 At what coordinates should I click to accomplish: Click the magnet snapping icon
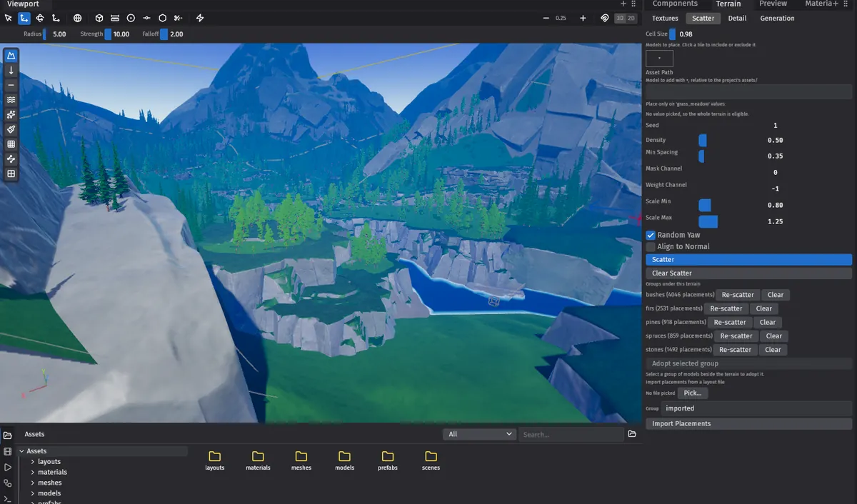tap(605, 18)
